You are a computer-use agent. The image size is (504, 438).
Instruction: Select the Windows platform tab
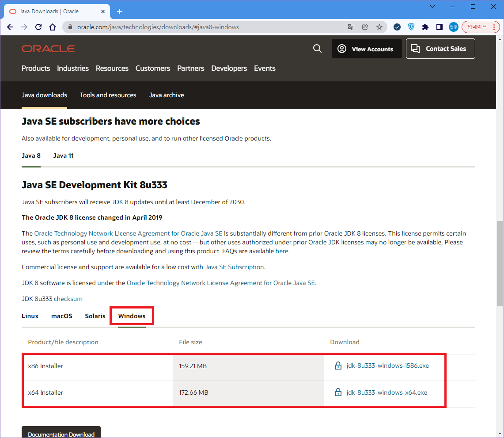pos(132,316)
